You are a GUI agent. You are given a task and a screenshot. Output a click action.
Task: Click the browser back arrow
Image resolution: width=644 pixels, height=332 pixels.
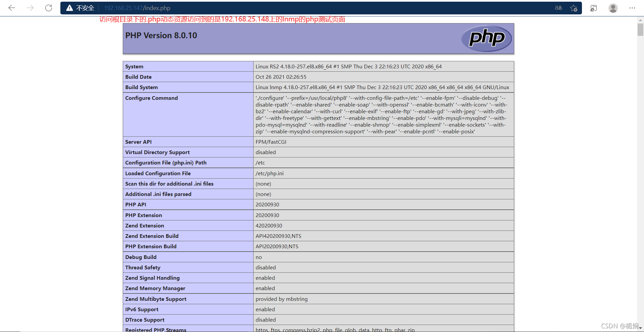pyautogui.click(x=12, y=8)
